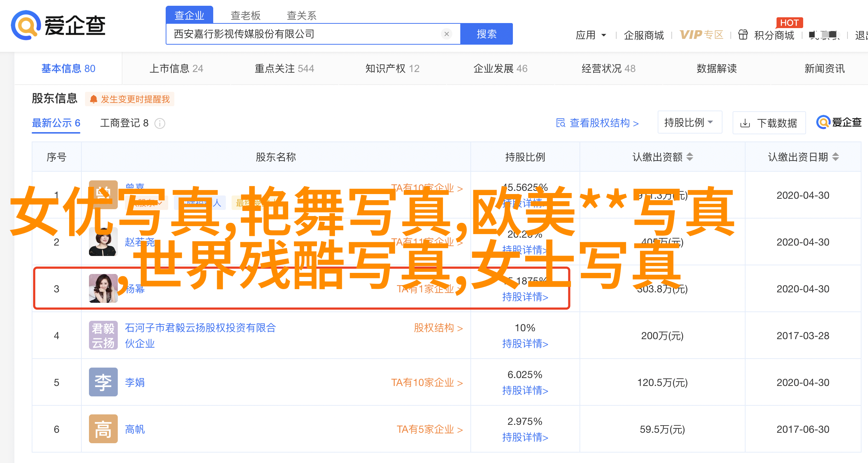Open 持股详情 under 6.025%
The image size is (868, 463).
click(525, 391)
